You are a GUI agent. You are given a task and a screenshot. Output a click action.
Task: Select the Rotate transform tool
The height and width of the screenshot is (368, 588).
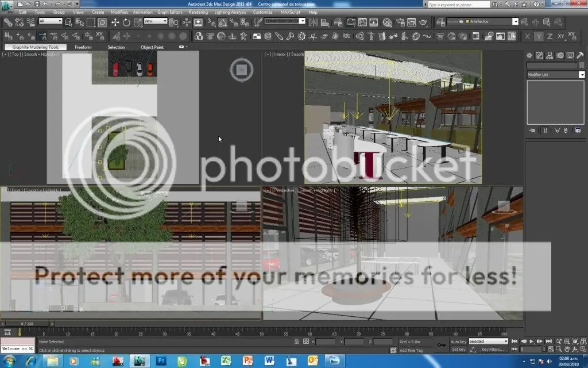[x=127, y=22]
